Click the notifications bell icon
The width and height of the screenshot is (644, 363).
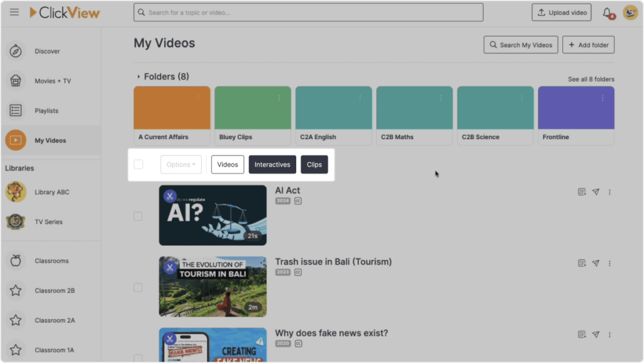pyautogui.click(x=607, y=13)
